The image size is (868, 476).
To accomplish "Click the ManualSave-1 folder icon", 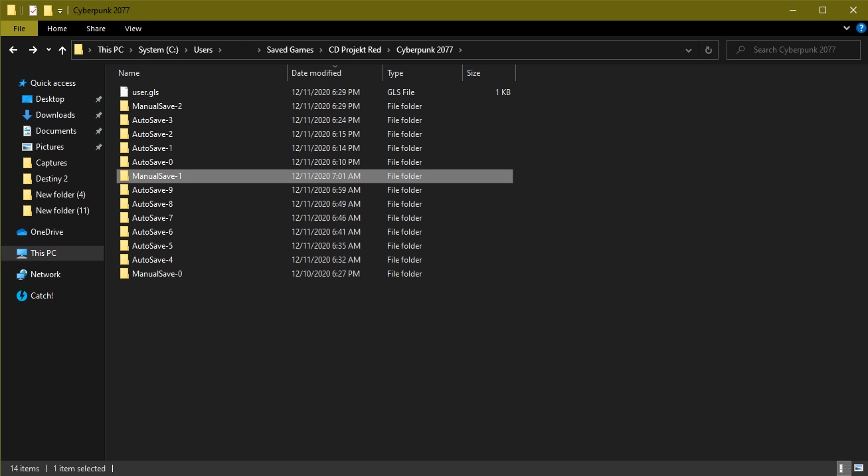I will [124, 176].
